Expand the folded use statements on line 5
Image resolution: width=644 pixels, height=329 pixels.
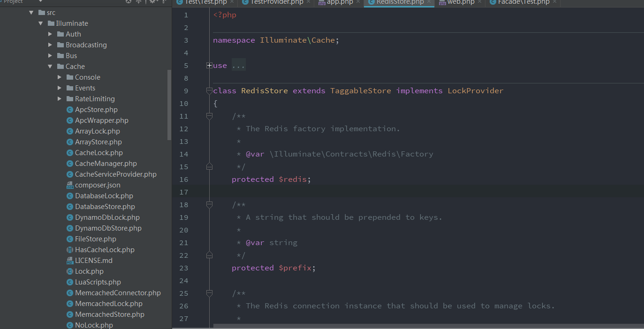[209, 66]
